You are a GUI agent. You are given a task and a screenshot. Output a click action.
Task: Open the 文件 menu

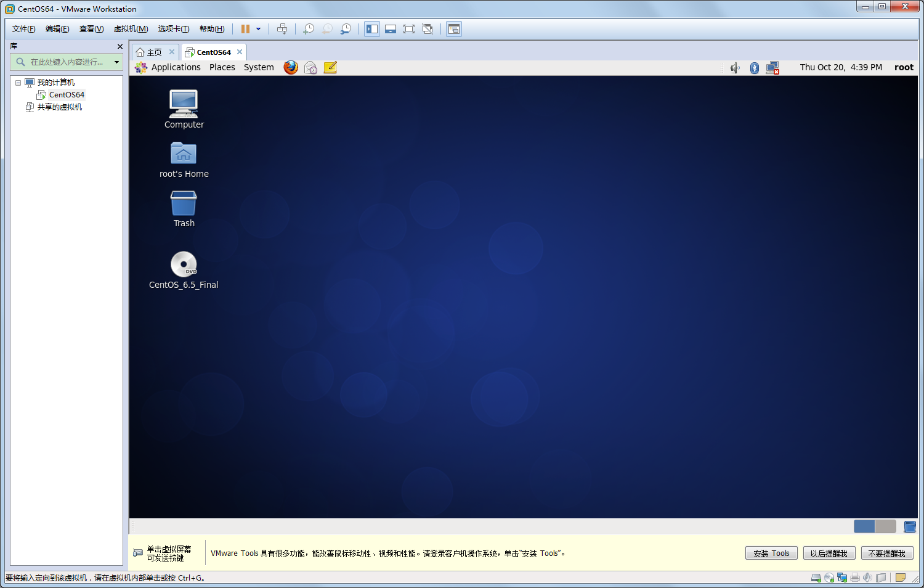pyautogui.click(x=24, y=29)
